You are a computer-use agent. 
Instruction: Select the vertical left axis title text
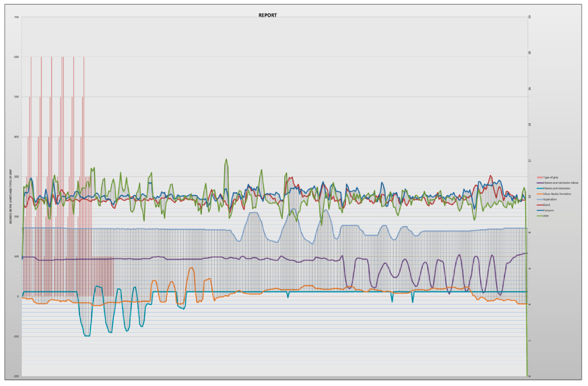pyautogui.click(x=11, y=197)
